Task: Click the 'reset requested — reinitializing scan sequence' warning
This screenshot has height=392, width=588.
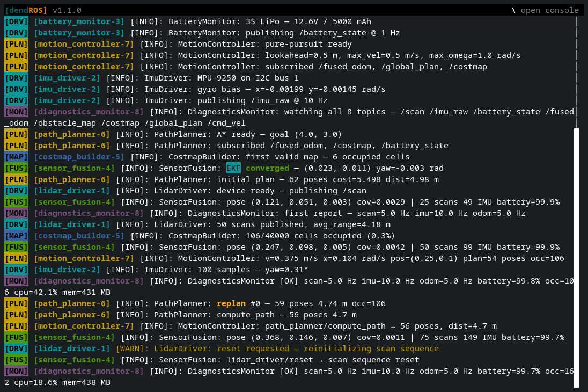Action: point(328,349)
